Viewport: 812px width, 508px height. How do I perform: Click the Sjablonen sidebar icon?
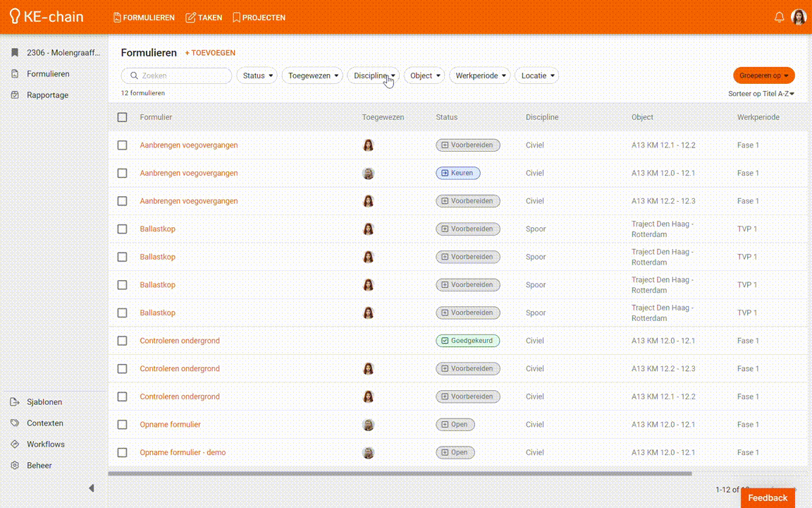point(14,402)
